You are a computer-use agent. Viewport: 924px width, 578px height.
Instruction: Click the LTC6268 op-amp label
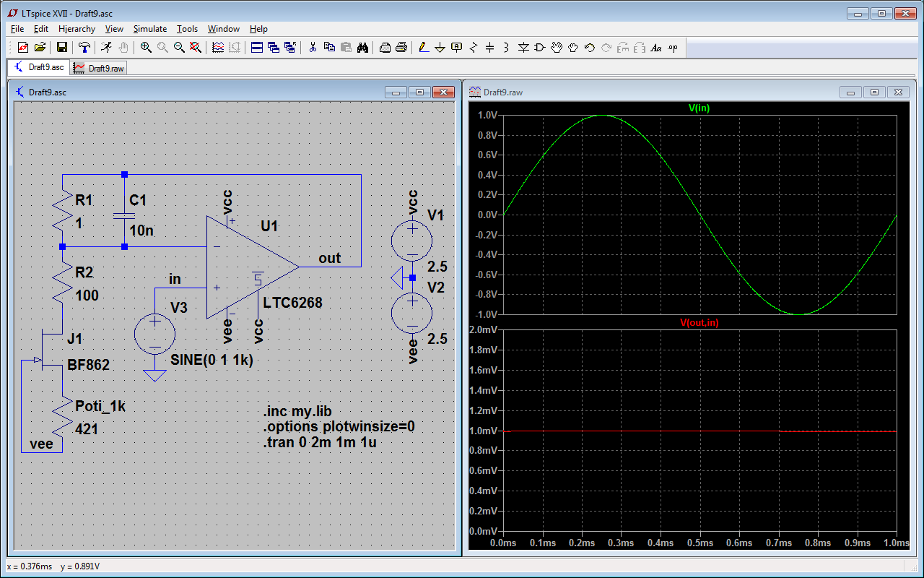293,303
